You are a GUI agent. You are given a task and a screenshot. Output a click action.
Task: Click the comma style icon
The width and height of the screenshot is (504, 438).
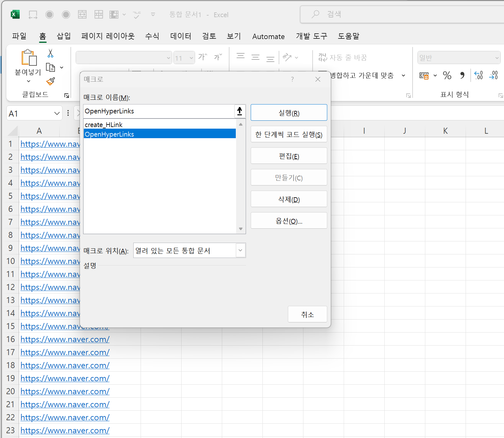[x=462, y=75]
